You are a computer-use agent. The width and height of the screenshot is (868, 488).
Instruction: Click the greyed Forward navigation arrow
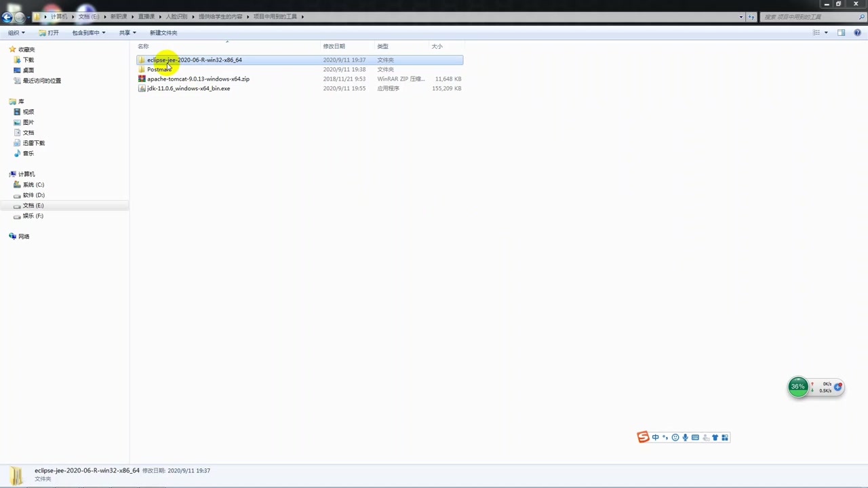point(20,17)
